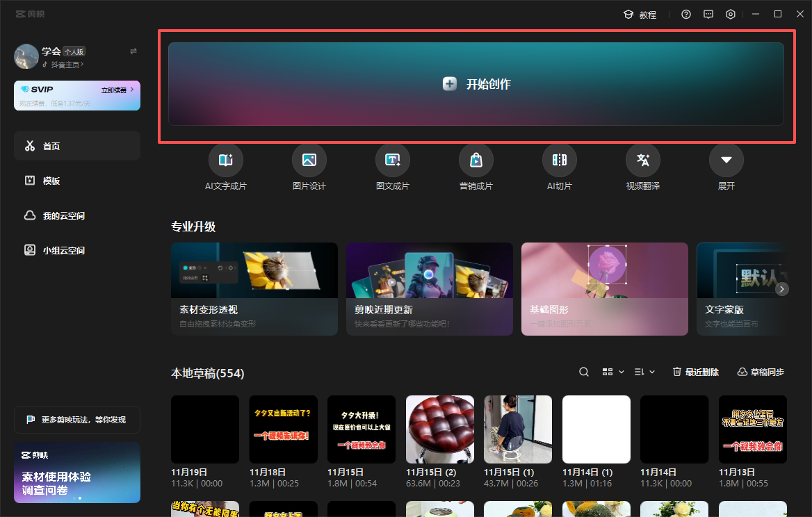Select the AI切片 icon
The width and height of the screenshot is (812, 517).
[x=560, y=161]
